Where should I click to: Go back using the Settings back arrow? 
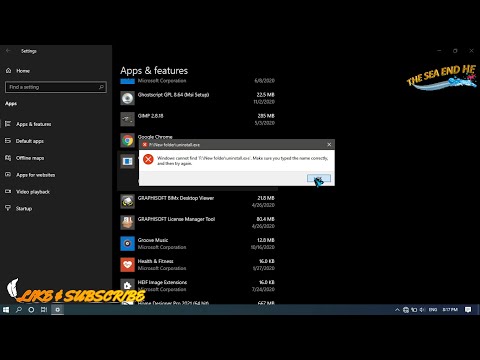pyautogui.click(x=8, y=51)
